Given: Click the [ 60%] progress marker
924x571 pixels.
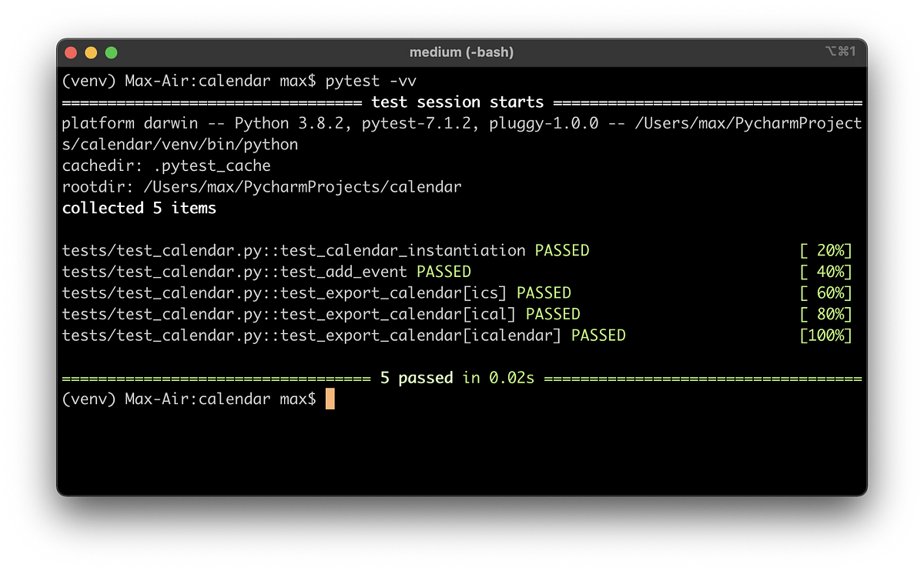Looking at the screenshot, I should click(x=825, y=292).
